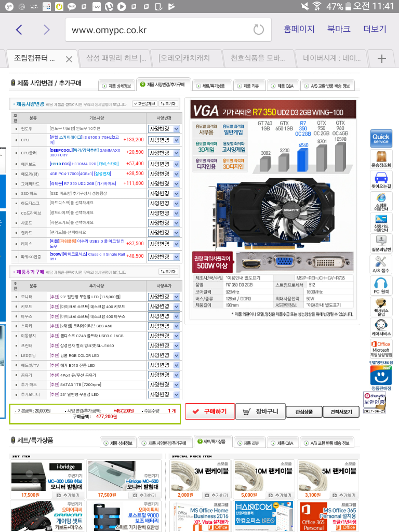Viewport: 399px width, 532px height.
Task: Open the 홈페이지 browser link
Action: click(x=299, y=29)
